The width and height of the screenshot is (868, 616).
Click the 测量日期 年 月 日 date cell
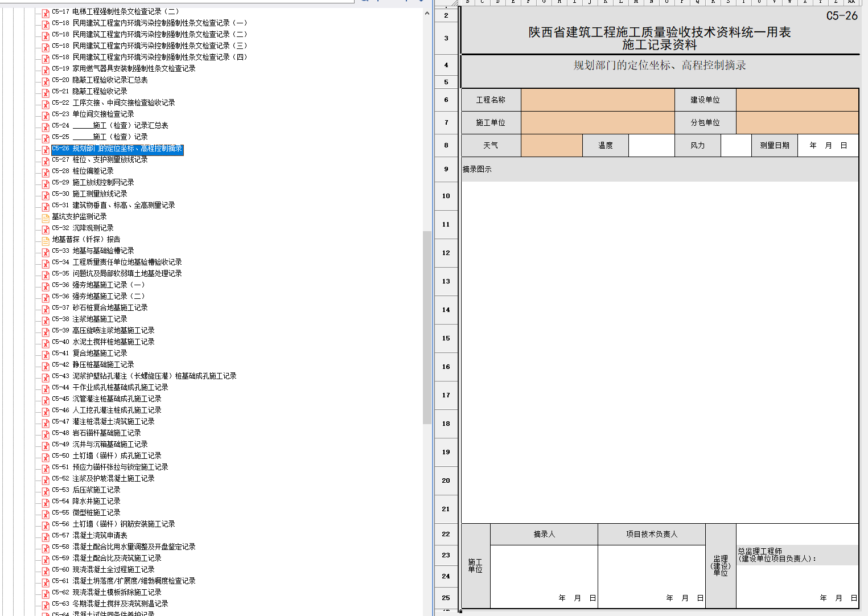pos(828,146)
